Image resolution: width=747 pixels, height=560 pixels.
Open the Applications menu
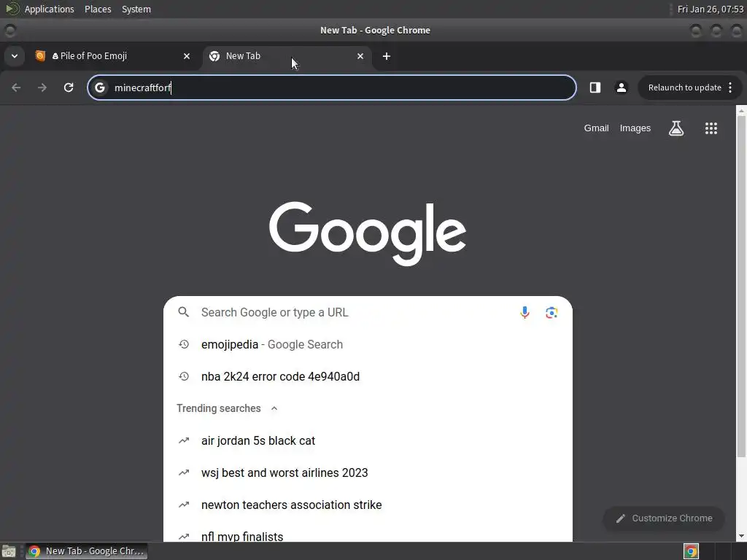point(49,9)
